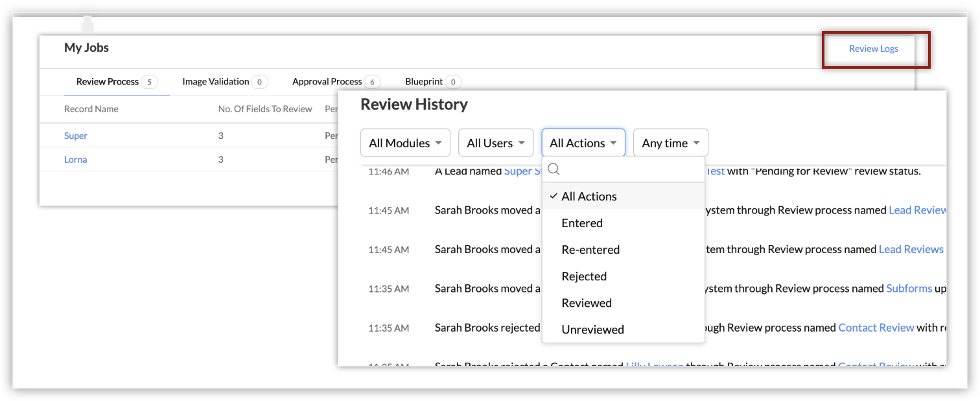Select the Reviewed action filter
The height and width of the screenshot is (401, 980).
pos(623,302)
